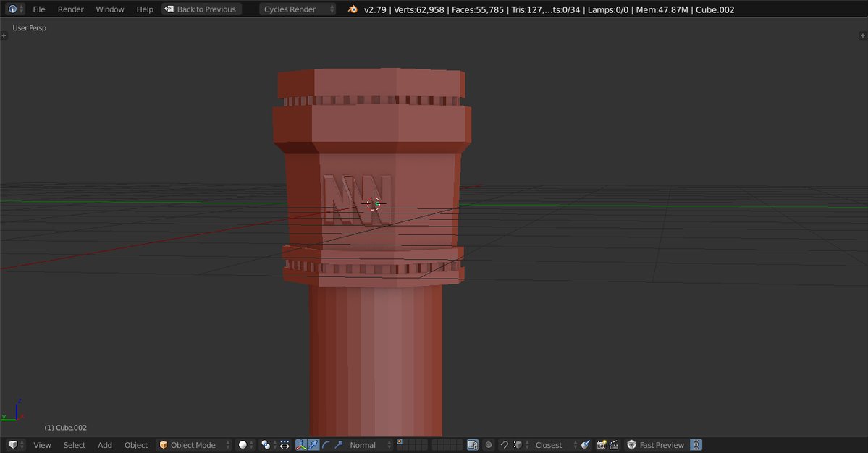Open the Info editor type selector
This screenshot has width=868, height=453.
15,9
